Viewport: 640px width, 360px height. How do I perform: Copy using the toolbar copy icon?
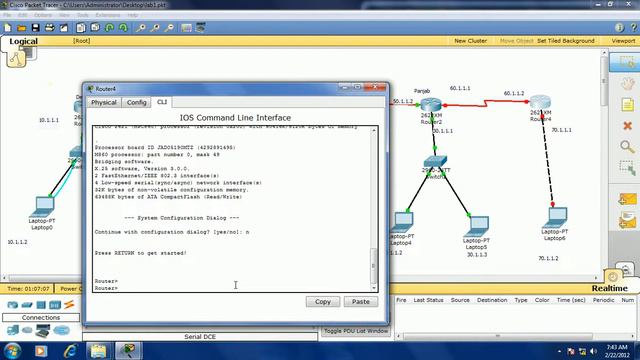(x=80, y=28)
